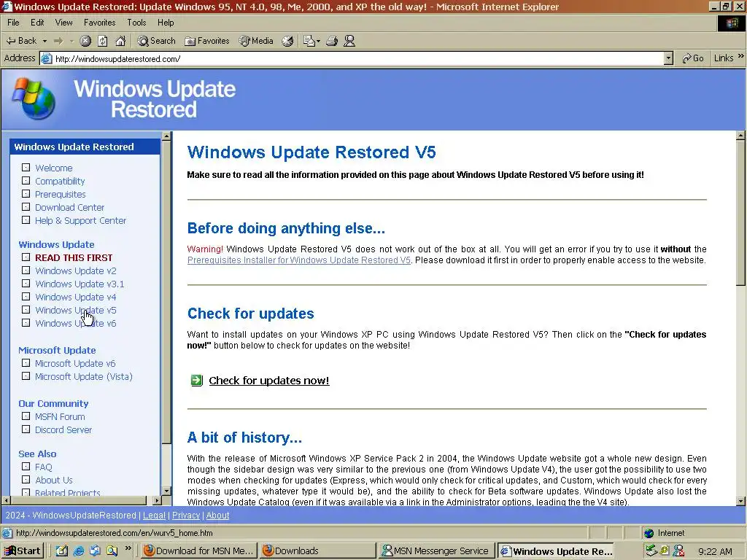Go to the browser Home page

pyautogui.click(x=120, y=41)
